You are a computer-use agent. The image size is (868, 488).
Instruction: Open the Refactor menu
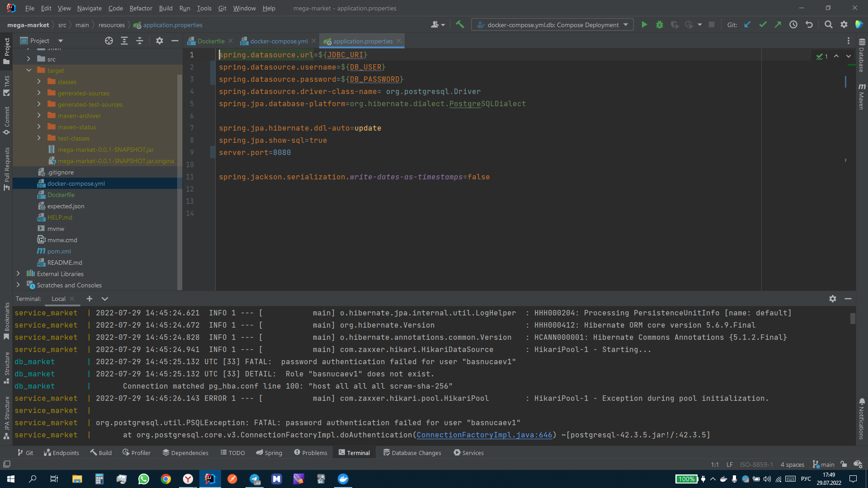[141, 8]
